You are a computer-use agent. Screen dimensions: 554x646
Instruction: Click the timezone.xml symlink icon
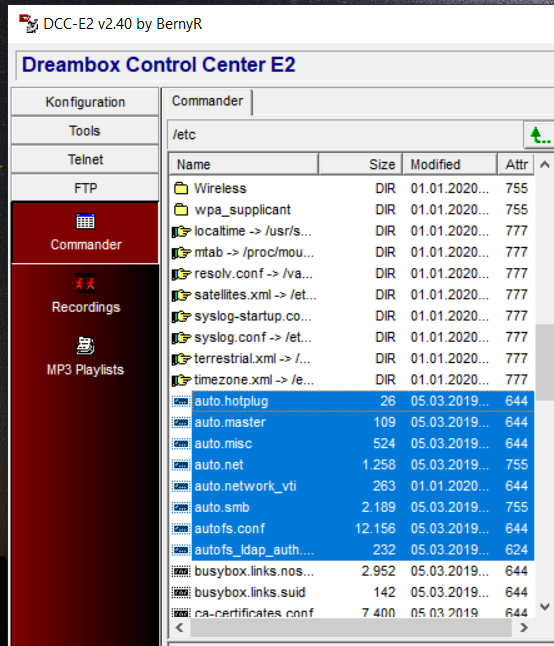[181, 380]
